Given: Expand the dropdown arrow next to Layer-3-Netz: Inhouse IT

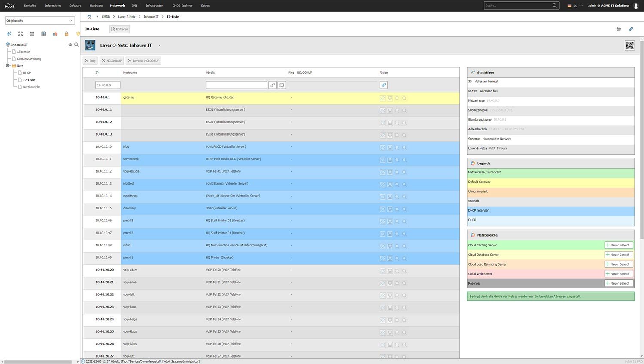Looking at the screenshot, I should tap(159, 45).
